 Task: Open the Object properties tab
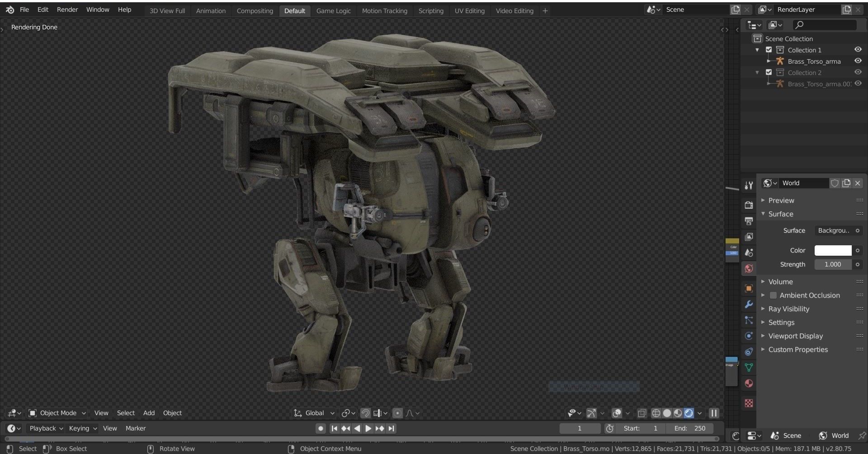click(x=749, y=288)
